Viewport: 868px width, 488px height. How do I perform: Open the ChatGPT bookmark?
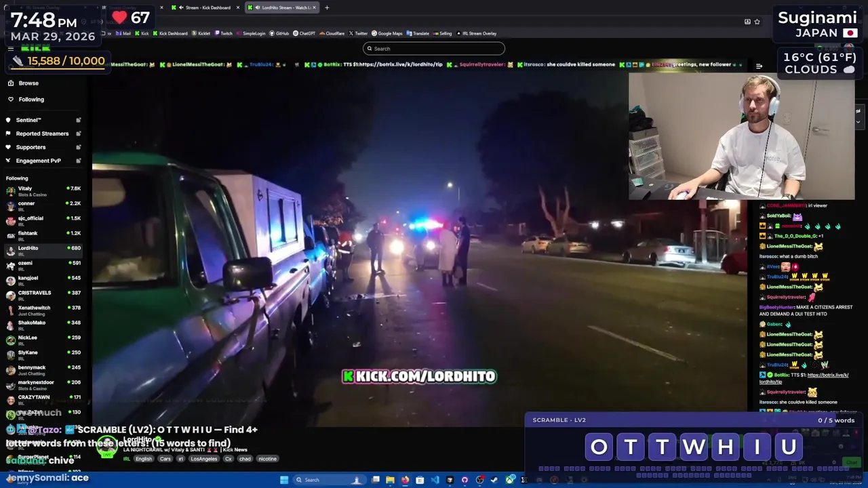tap(304, 33)
